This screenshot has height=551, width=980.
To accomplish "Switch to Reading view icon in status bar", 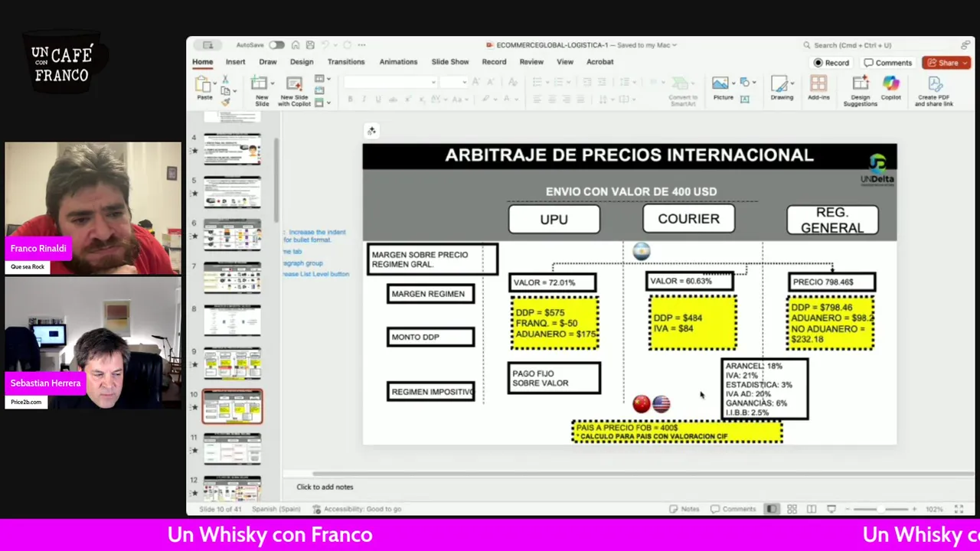I will 812,509.
